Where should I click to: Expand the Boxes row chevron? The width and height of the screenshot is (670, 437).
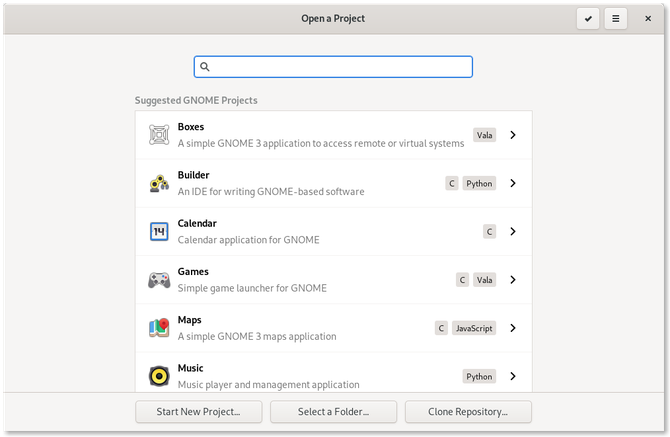(x=513, y=135)
